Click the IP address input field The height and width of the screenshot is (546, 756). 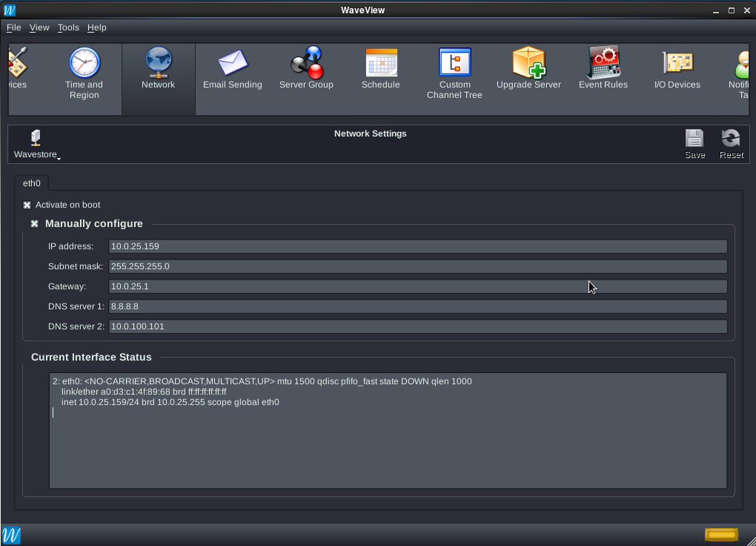417,246
